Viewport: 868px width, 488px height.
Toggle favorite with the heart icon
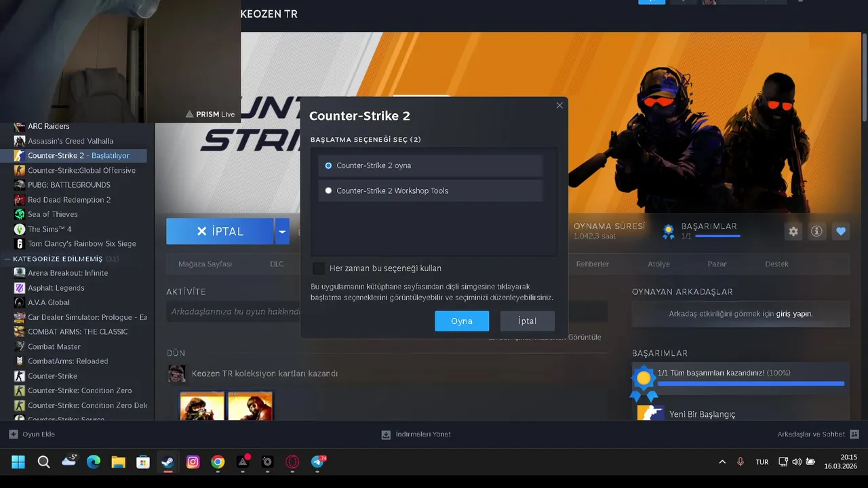coord(841,231)
